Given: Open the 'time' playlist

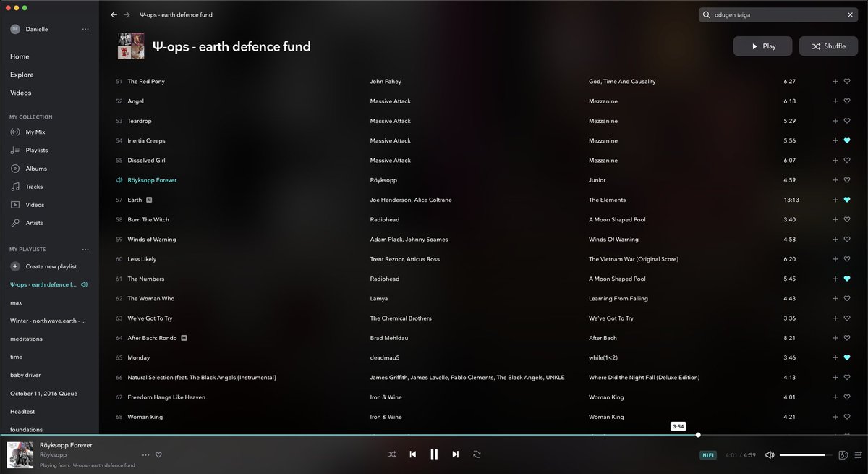Looking at the screenshot, I should tap(16, 357).
